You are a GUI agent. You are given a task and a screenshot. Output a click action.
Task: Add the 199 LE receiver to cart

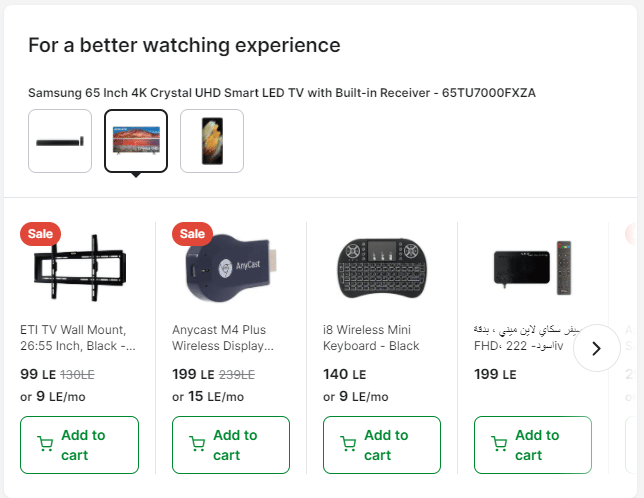coord(533,444)
